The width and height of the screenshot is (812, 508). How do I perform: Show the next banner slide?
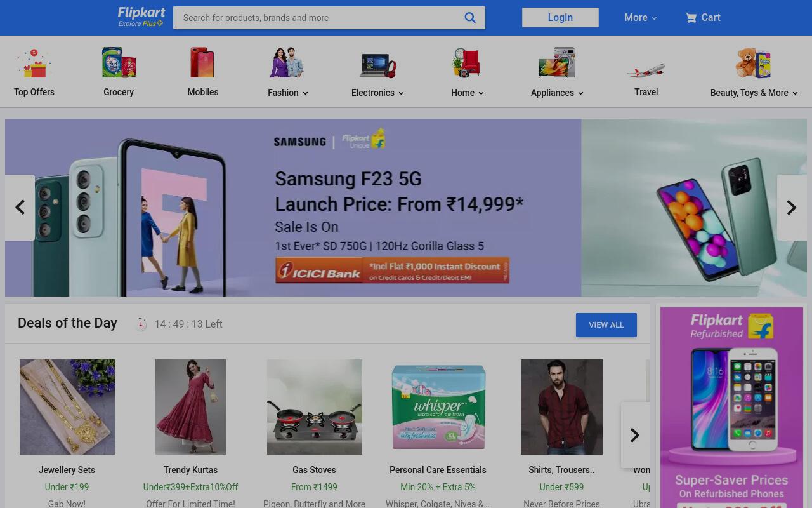792,208
